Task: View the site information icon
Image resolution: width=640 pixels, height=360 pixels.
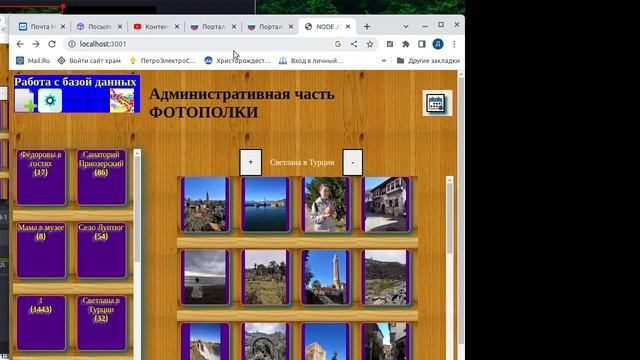Action: click(72, 44)
